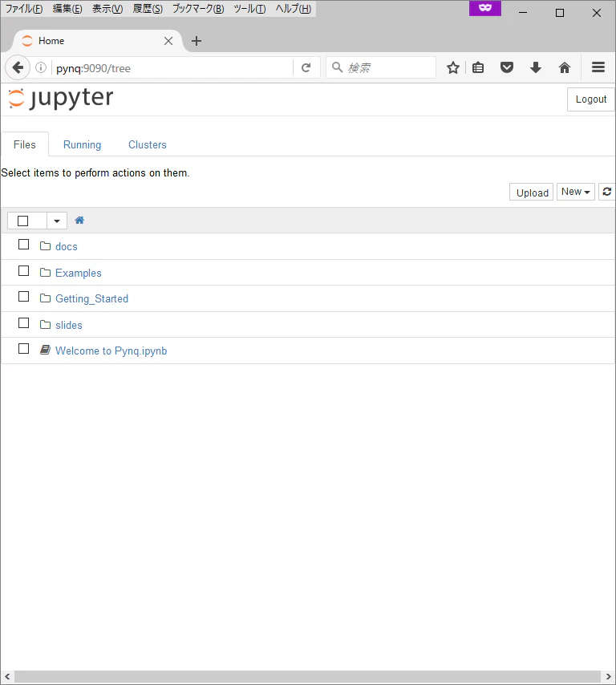Image resolution: width=616 pixels, height=685 pixels.
Task: Check the docs folder checkbox
Action: 23,244
